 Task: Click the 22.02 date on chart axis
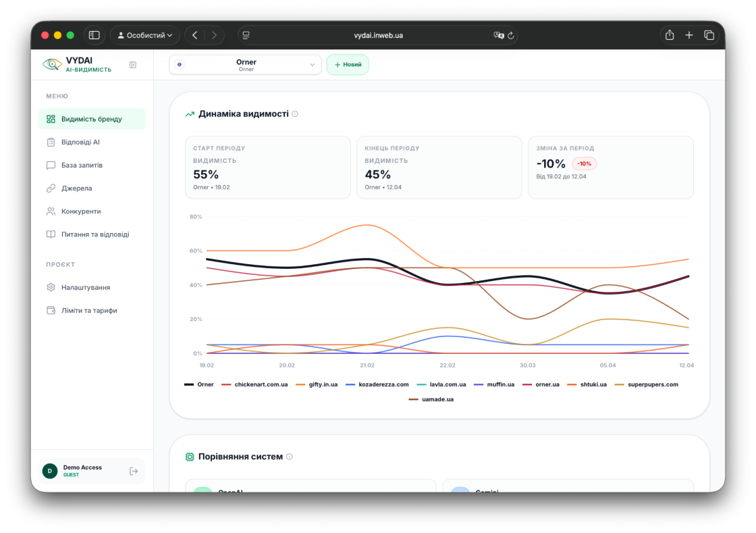point(448,365)
